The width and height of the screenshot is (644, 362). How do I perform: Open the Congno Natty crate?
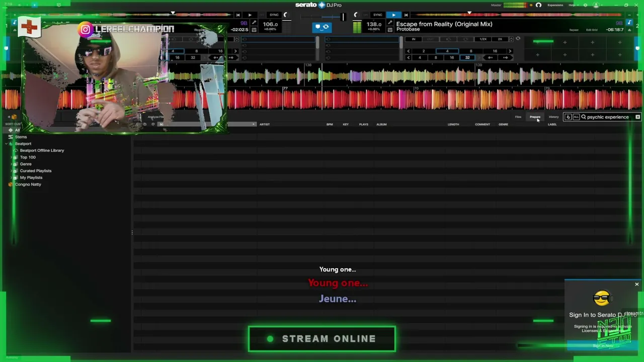(28, 185)
